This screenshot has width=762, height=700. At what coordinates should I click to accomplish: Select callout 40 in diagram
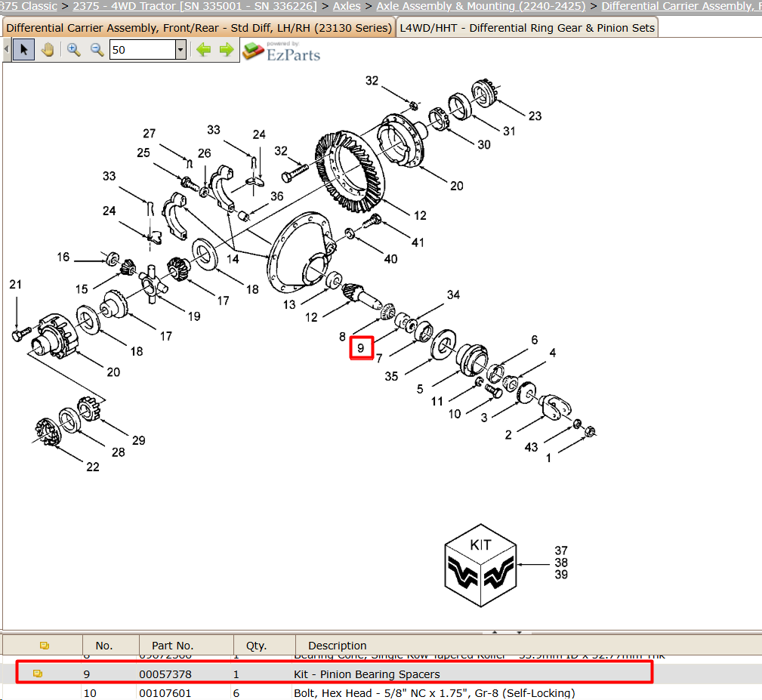390,259
